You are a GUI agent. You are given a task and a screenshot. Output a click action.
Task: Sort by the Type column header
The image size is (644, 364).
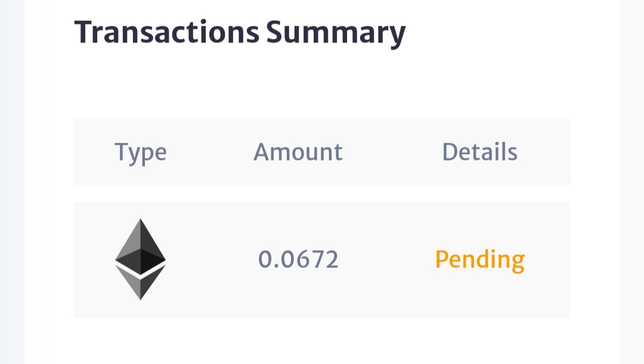140,152
